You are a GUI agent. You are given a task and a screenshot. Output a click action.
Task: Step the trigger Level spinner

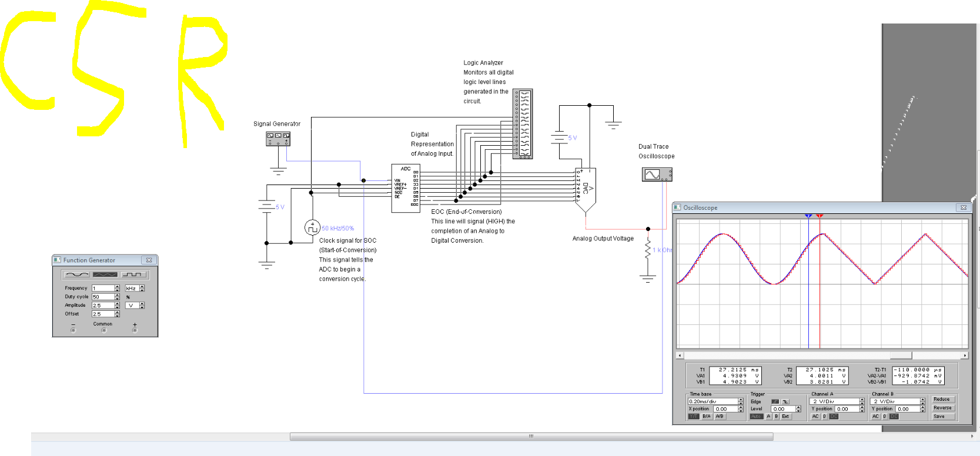[798, 409]
